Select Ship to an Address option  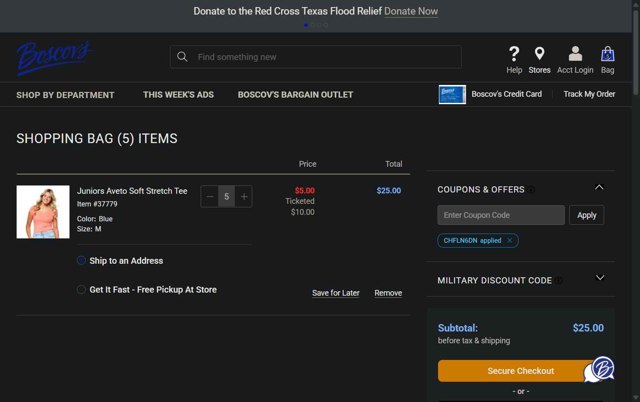click(81, 260)
